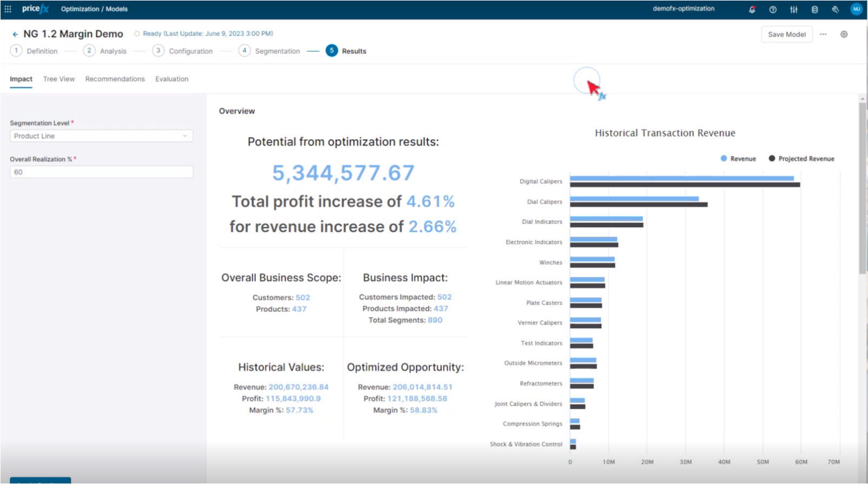Viewport: 868px width, 484px height.
Task: Open the notifications bell
Action: pos(752,10)
